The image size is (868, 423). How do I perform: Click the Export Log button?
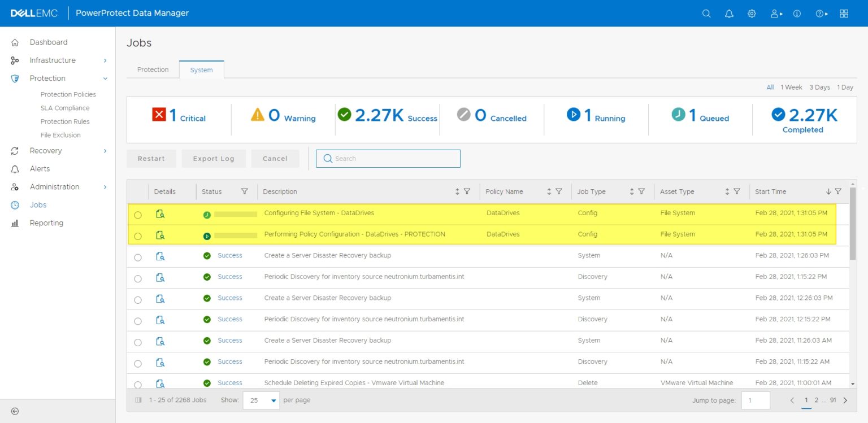214,159
